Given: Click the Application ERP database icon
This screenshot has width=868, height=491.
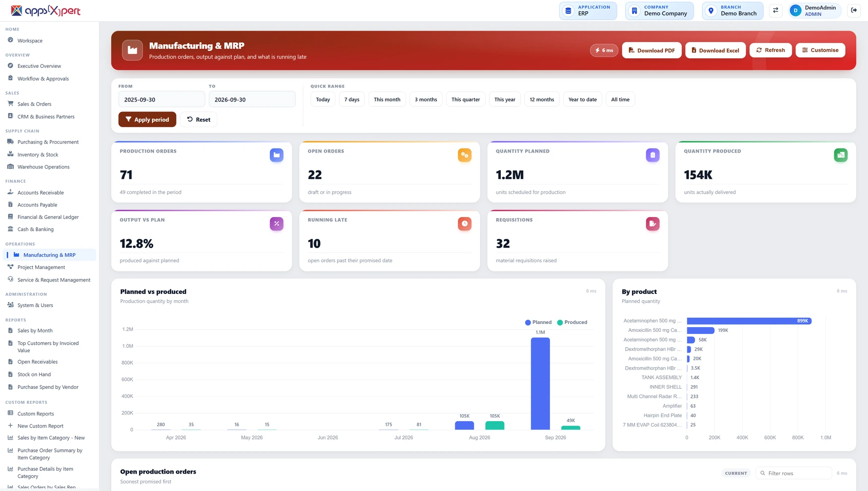Looking at the screenshot, I should [x=568, y=10].
